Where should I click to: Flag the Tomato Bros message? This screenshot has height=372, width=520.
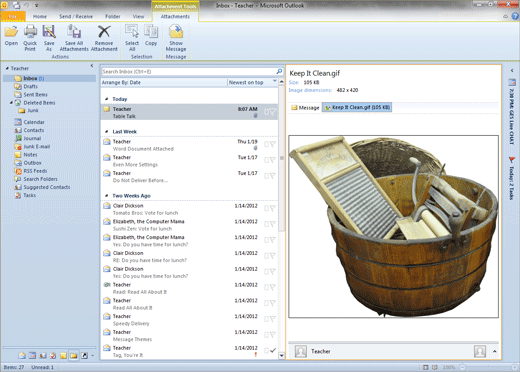(x=272, y=208)
